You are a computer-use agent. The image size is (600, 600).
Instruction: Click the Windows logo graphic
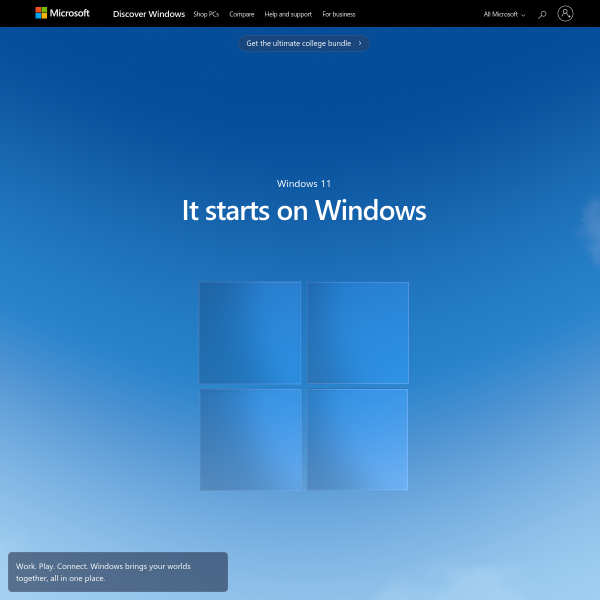[304, 386]
